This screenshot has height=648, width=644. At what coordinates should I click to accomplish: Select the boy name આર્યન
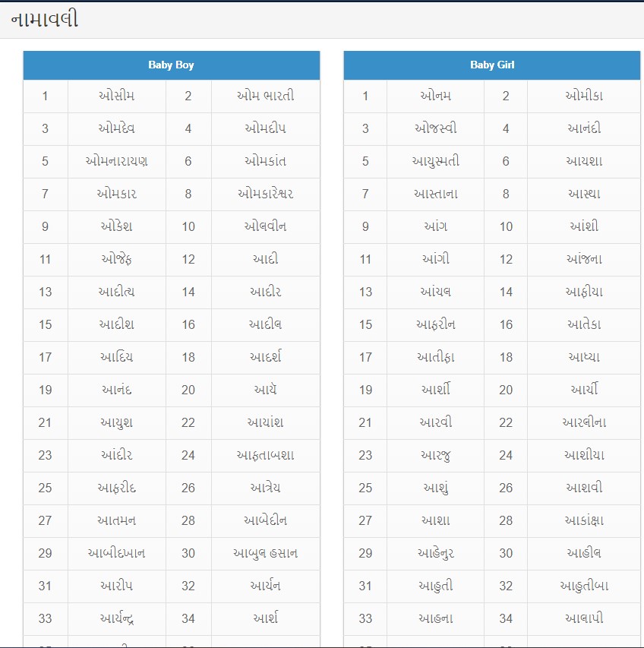pos(265,586)
